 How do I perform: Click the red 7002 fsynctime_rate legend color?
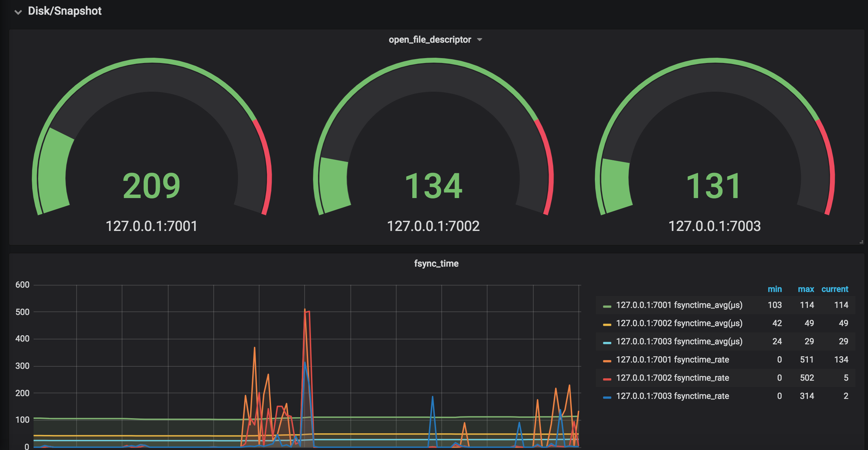point(607,379)
